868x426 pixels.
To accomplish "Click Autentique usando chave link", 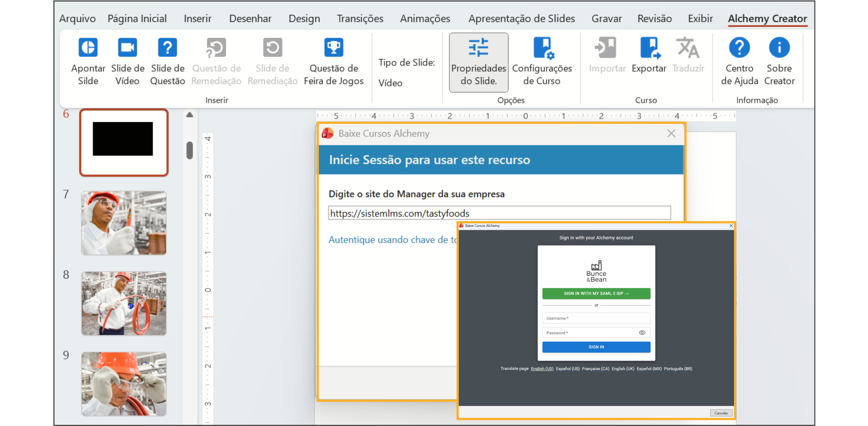I will pyautogui.click(x=392, y=240).
